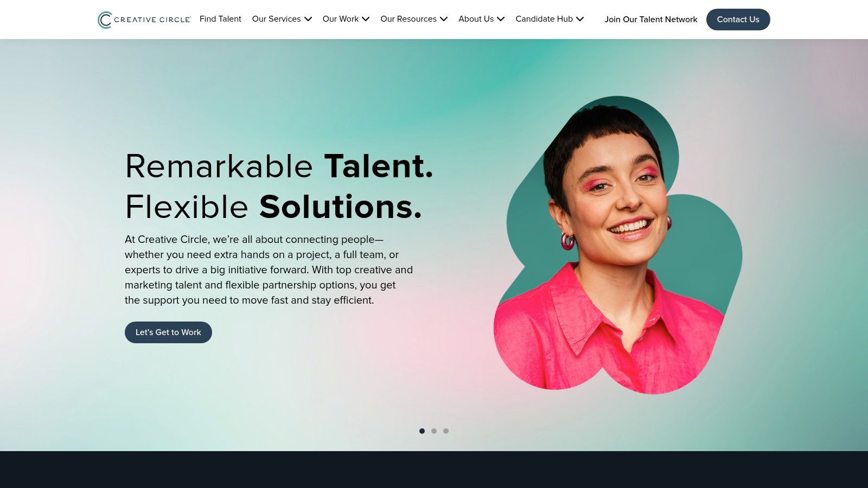The height and width of the screenshot is (488, 868).
Task: Expand the Our Resources chevron arrow
Action: [x=444, y=19]
